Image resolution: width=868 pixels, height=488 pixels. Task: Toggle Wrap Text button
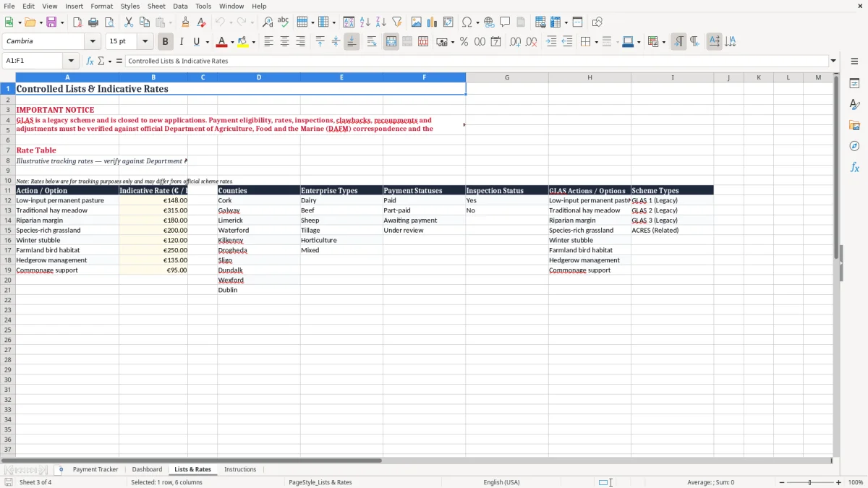click(x=372, y=42)
